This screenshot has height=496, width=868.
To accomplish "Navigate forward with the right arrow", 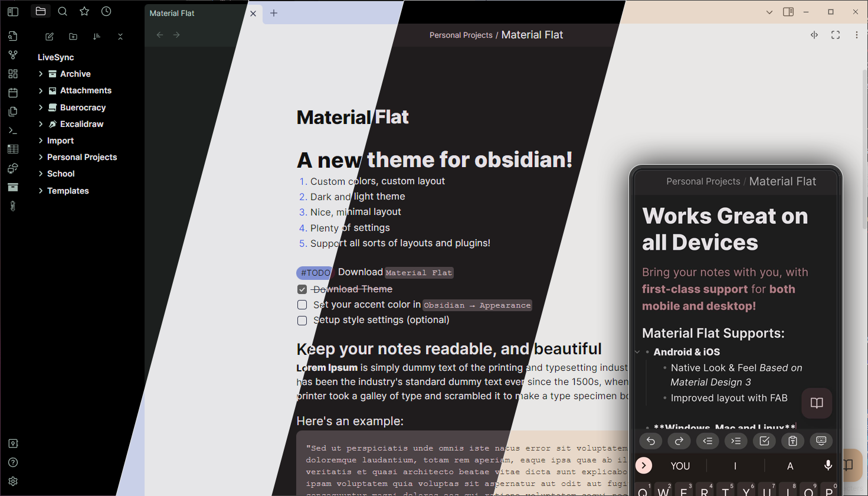I will coord(176,35).
